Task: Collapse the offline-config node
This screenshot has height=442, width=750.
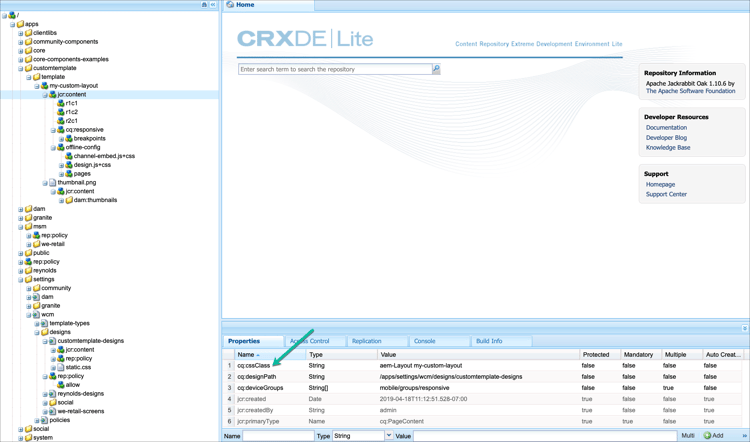Action: click(x=53, y=148)
